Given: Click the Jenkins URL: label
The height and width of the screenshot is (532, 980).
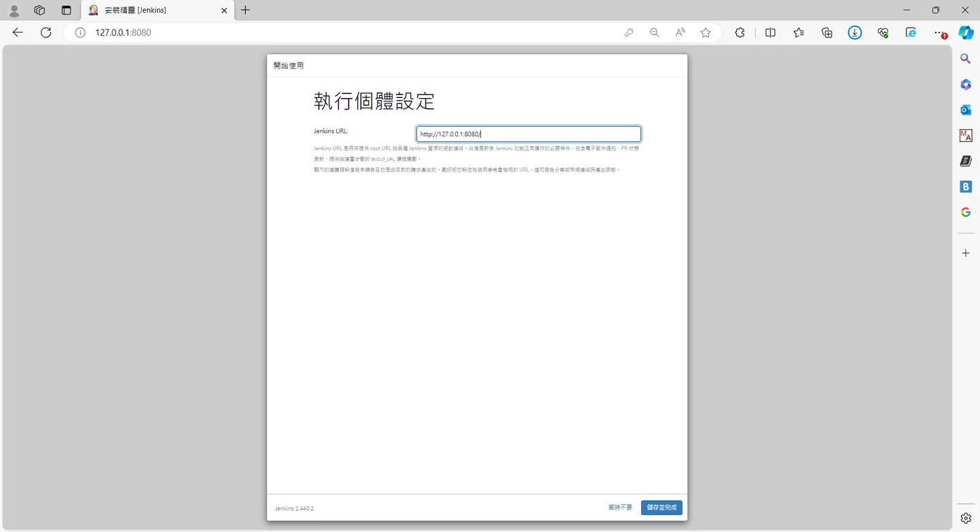Looking at the screenshot, I should pos(331,131).
